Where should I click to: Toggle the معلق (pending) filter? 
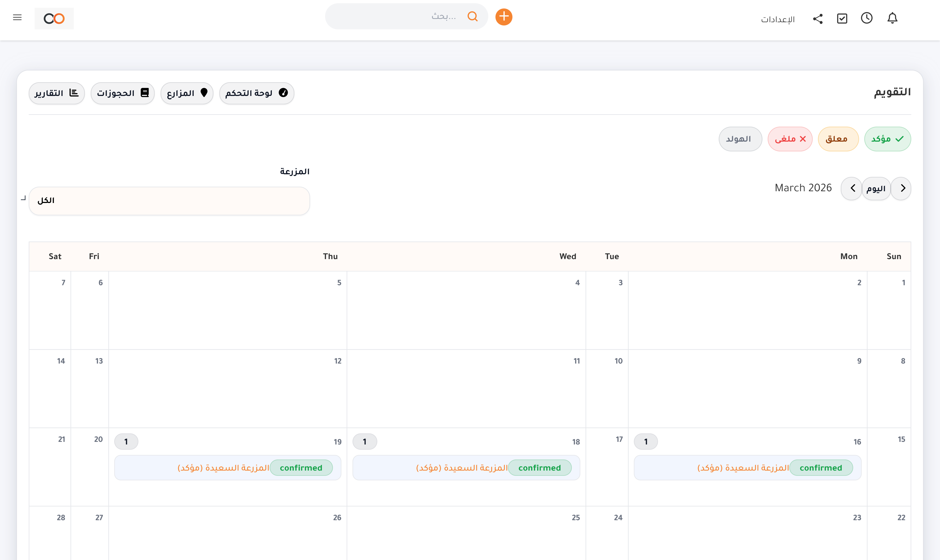(x=838, y=139)
